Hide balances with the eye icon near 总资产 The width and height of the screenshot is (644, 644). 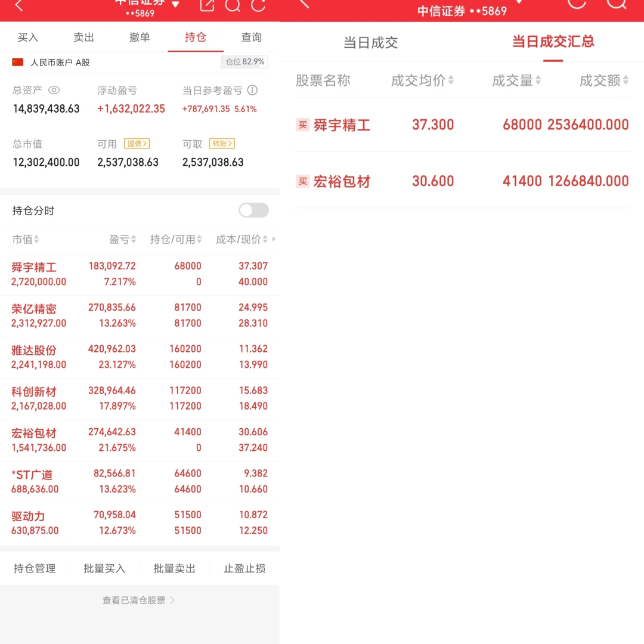click(x=54, y=90)
